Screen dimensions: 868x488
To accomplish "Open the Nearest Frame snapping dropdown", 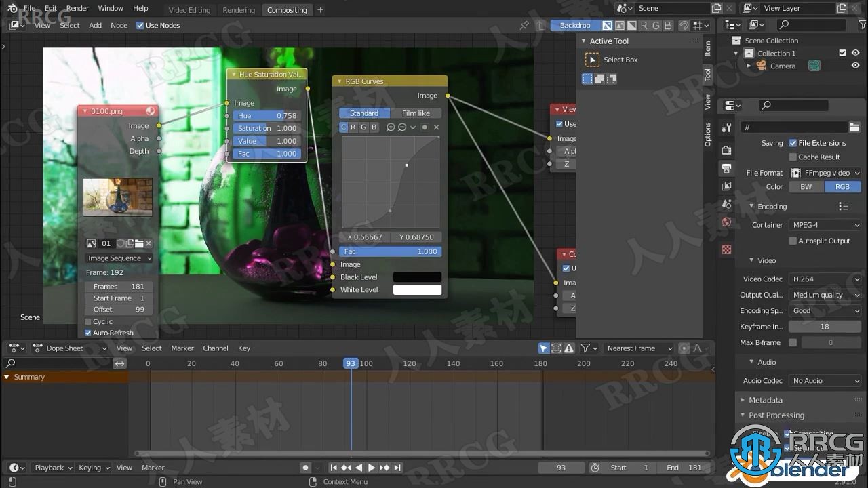I will coord(637,348).
